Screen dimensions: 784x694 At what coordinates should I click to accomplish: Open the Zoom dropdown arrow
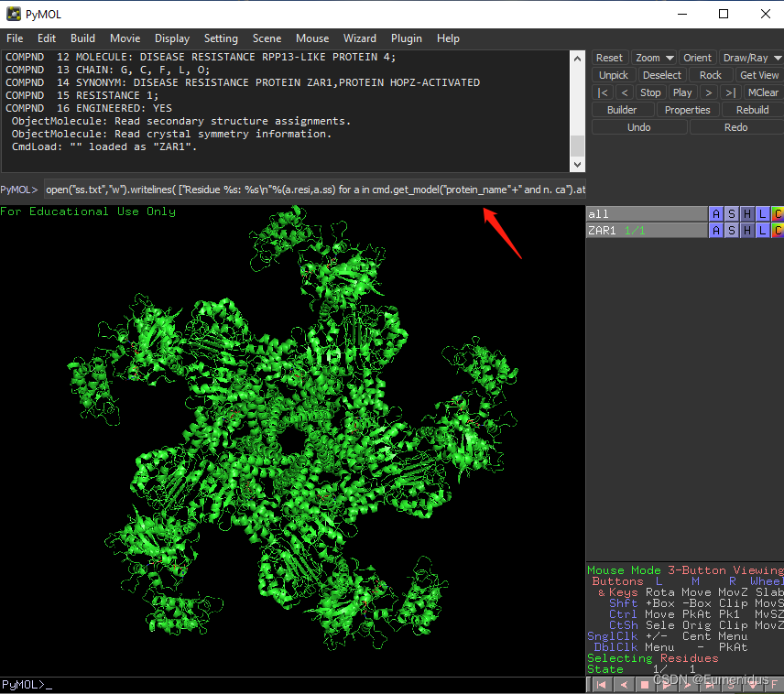[x=670, y=58]
